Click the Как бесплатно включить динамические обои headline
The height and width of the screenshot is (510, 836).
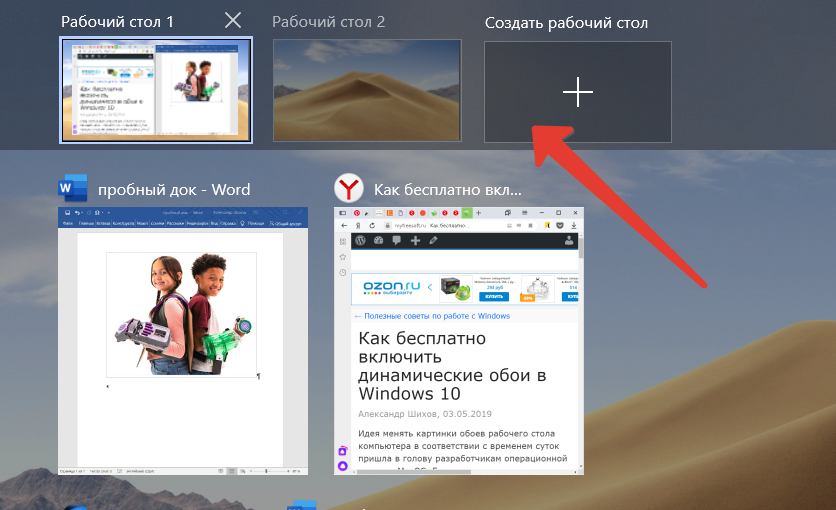click(452, 366)
